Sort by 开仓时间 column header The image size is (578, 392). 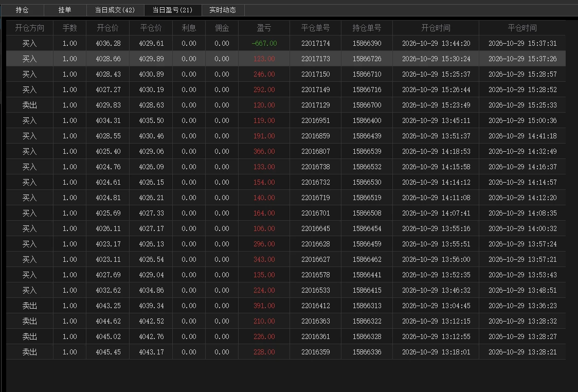coord(436,28)
